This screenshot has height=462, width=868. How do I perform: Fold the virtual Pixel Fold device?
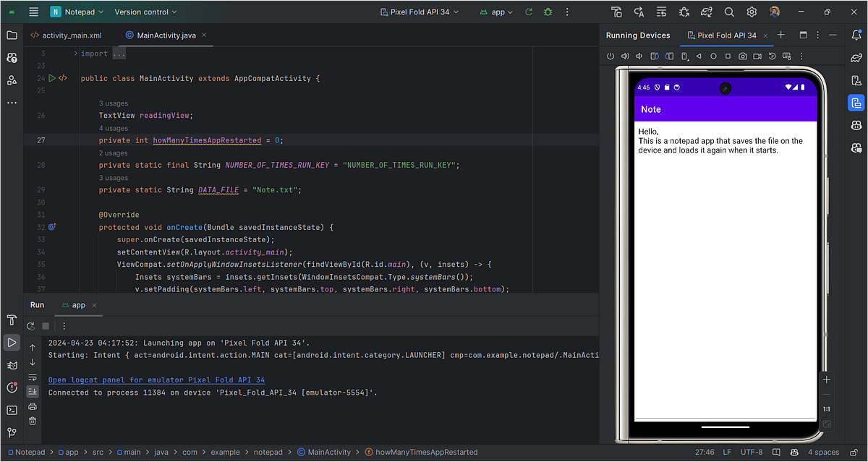pyautogui.click(x=683, y=56)
